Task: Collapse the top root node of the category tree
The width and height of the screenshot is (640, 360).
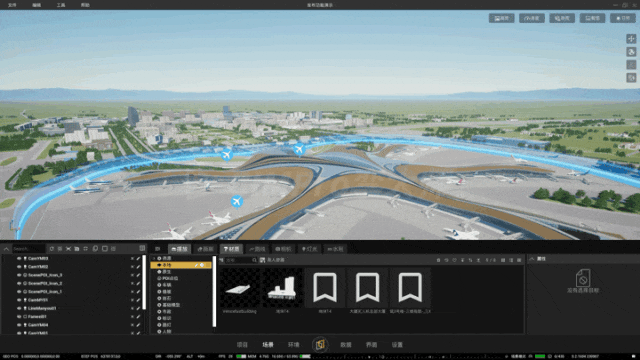Action: [x=154, y=258]
